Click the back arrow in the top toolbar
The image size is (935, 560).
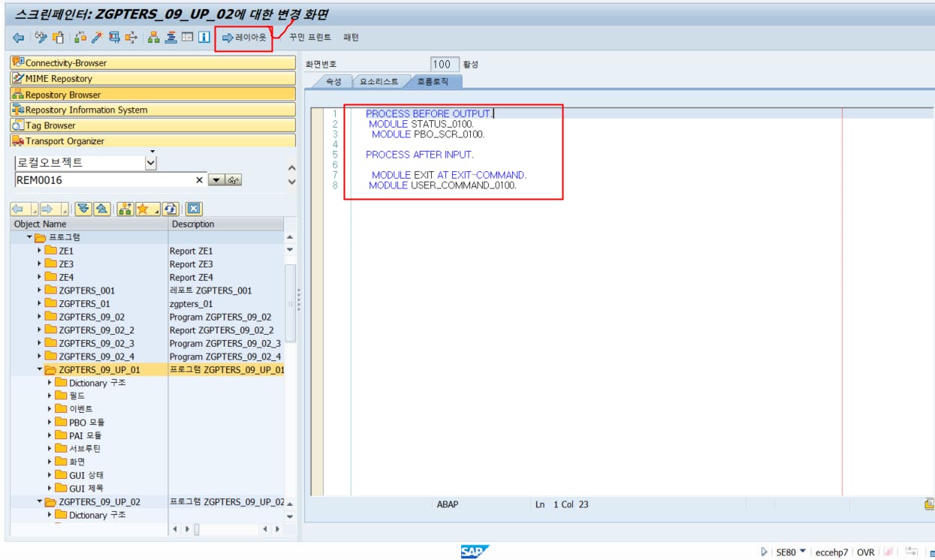18,38
